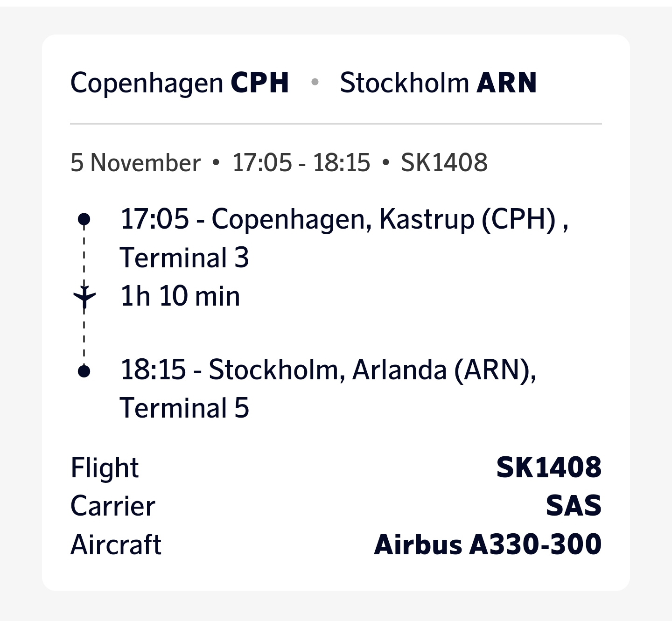Select the Stockholm ARN destination heading
The image size is (672, 621).
(x=438, y=83)
